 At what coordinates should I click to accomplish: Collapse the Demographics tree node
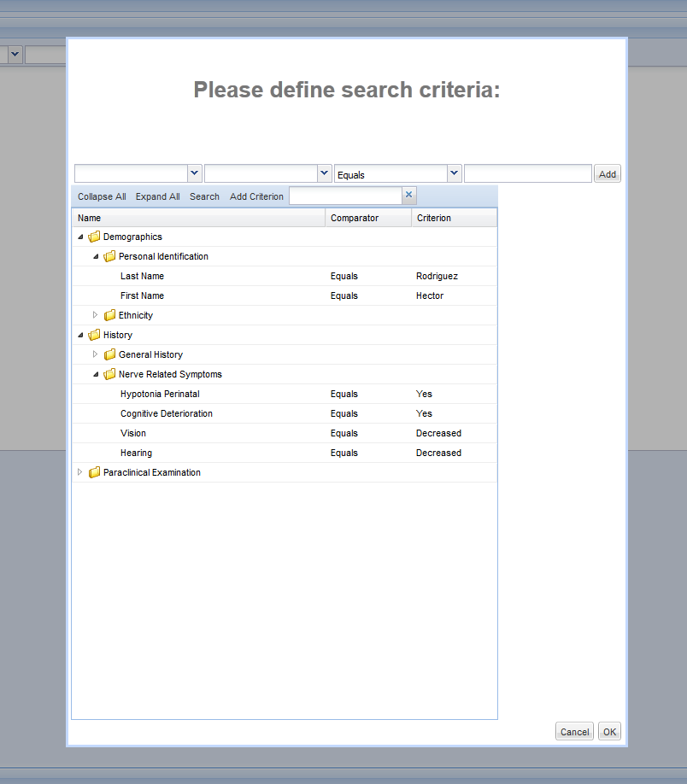point(80,237)
